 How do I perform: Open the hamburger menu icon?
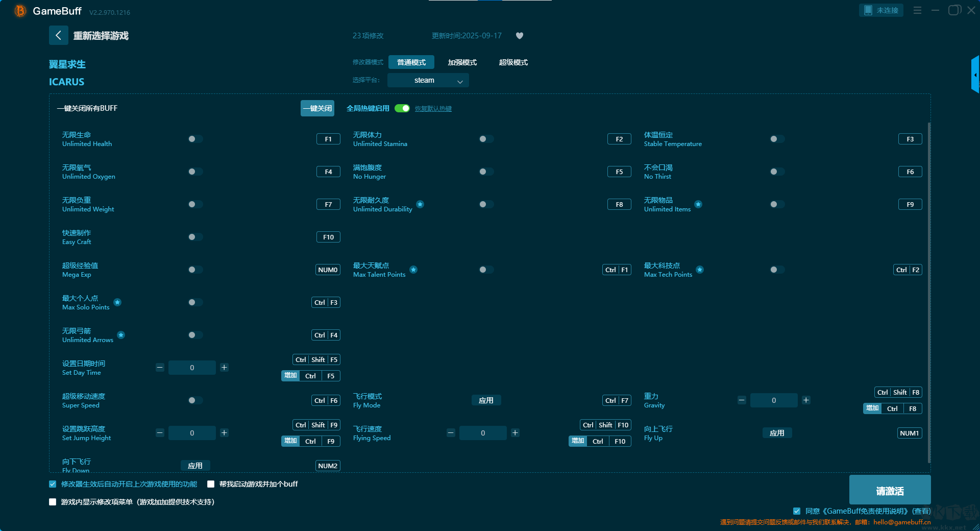tap(917, 10)
